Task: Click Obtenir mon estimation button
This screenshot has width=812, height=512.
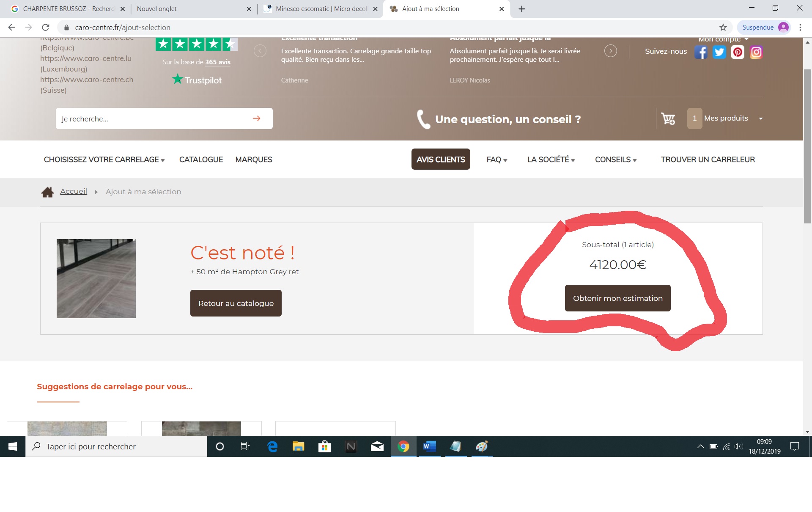Action: point(618,298)
